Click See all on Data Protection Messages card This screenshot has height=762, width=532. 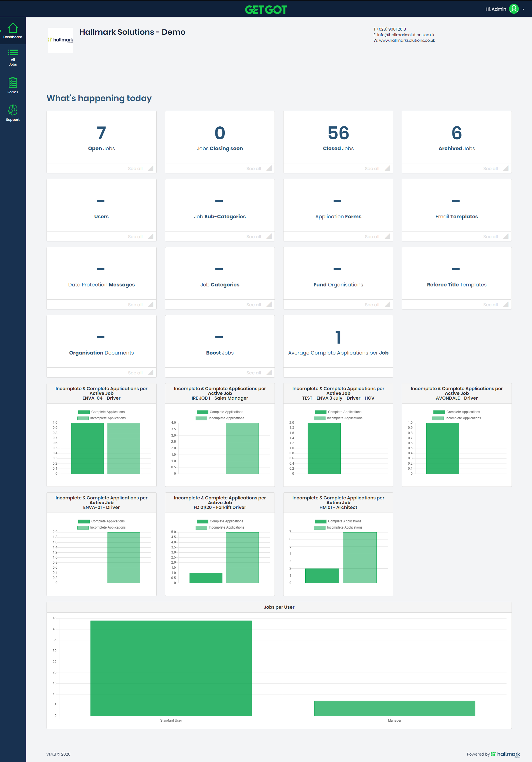135,305
